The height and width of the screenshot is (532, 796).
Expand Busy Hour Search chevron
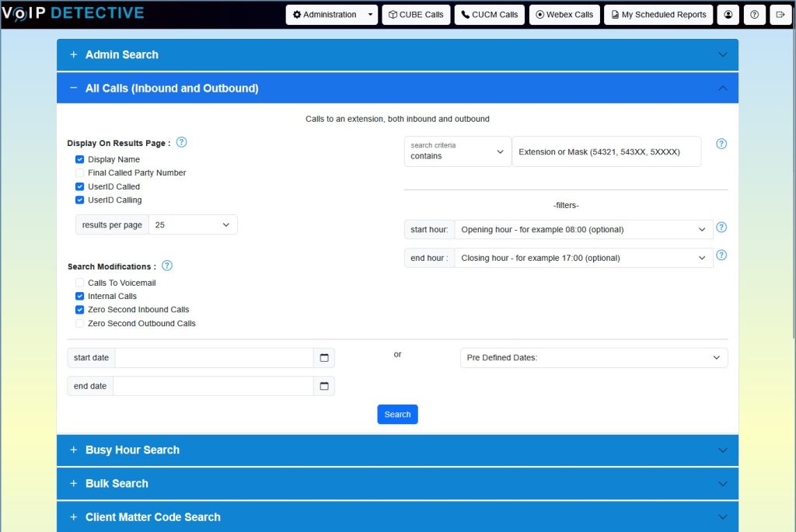(x=722, y=450)
